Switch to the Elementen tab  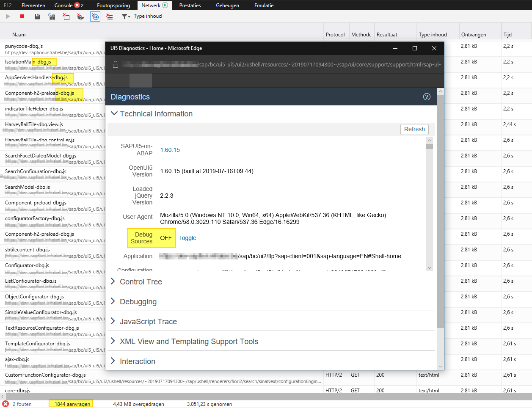click(x=33, y=6)
